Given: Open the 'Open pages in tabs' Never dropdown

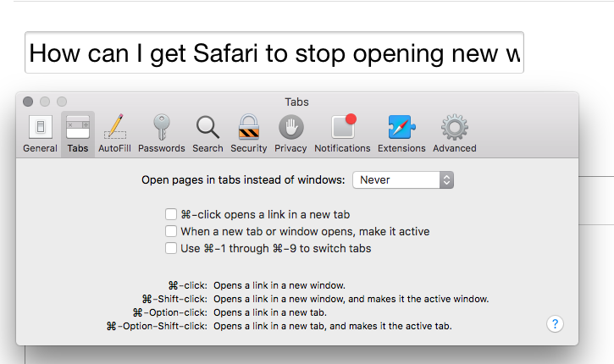Looking at the screenshot, I should [x=403, y=180].
